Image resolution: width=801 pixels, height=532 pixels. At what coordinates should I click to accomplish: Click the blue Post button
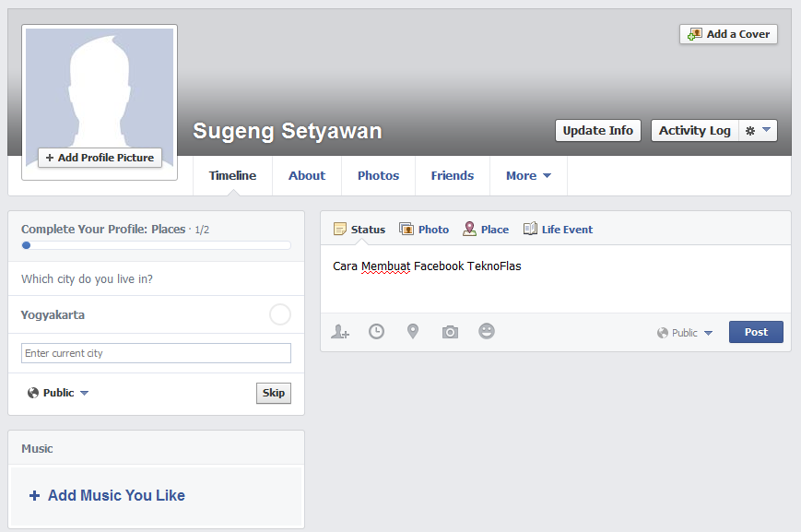pyautogui.click(x=756, y=332)
